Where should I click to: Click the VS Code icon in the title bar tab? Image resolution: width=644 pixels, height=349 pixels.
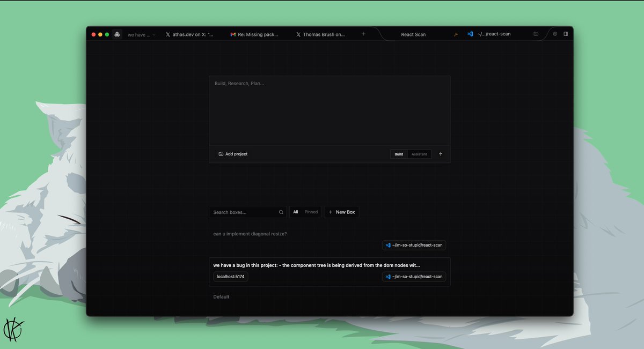click(470, 34)
